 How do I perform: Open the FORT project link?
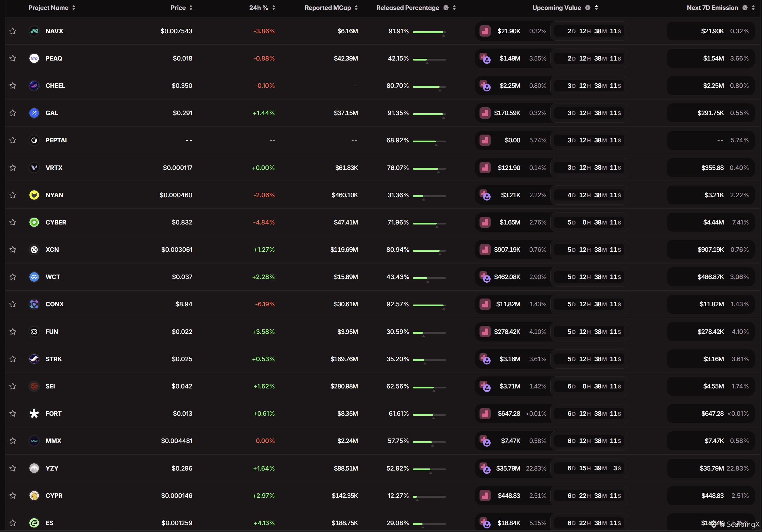point(53,414)
